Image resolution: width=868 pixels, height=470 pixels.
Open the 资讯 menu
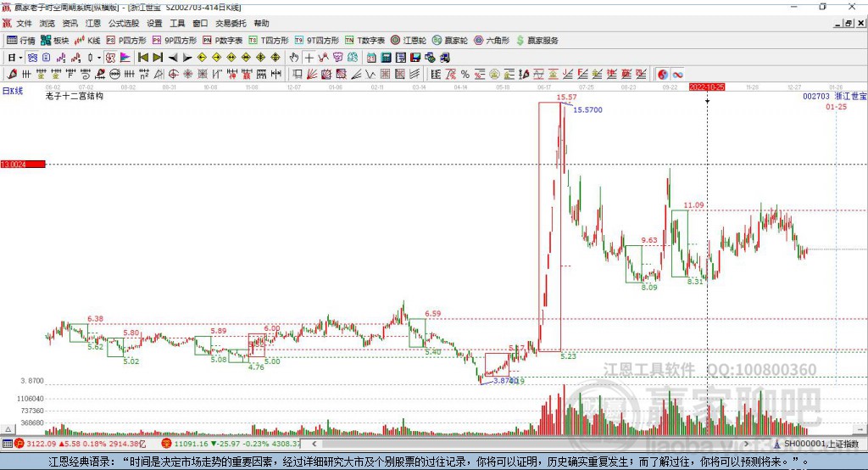[x=70, y=23]
